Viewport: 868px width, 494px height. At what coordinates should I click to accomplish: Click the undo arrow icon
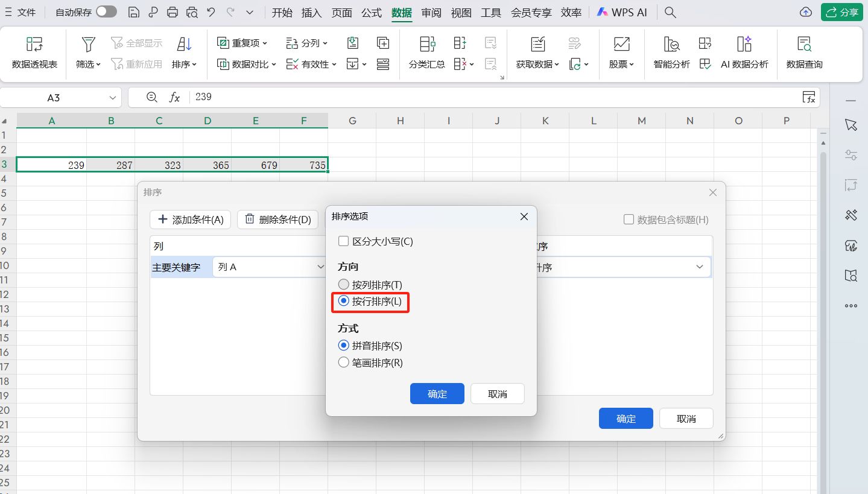point(211,12)
